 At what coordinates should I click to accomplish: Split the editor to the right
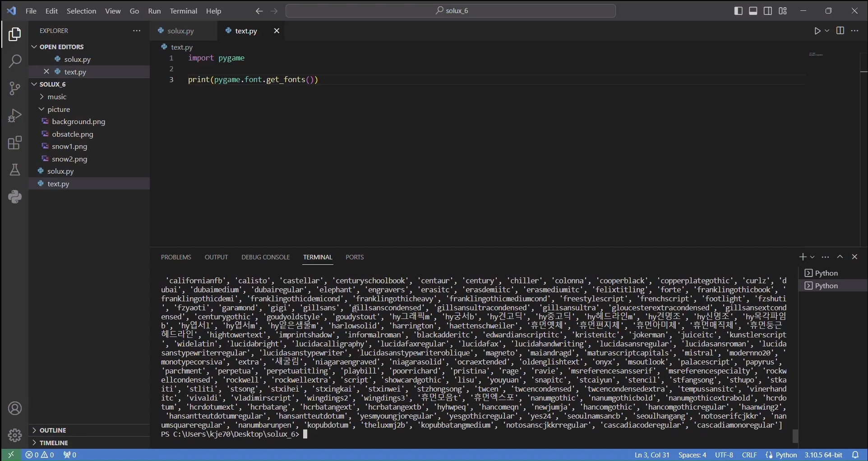coord(840,31)
